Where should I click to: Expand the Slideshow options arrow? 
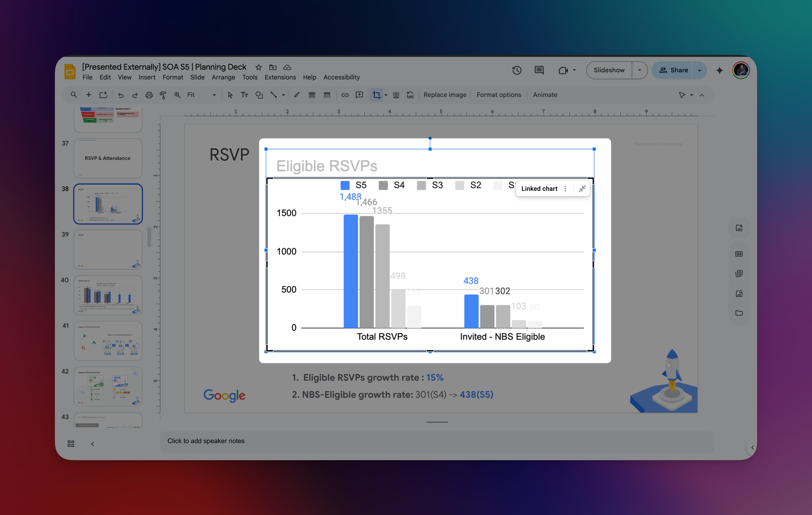point(639,70)
